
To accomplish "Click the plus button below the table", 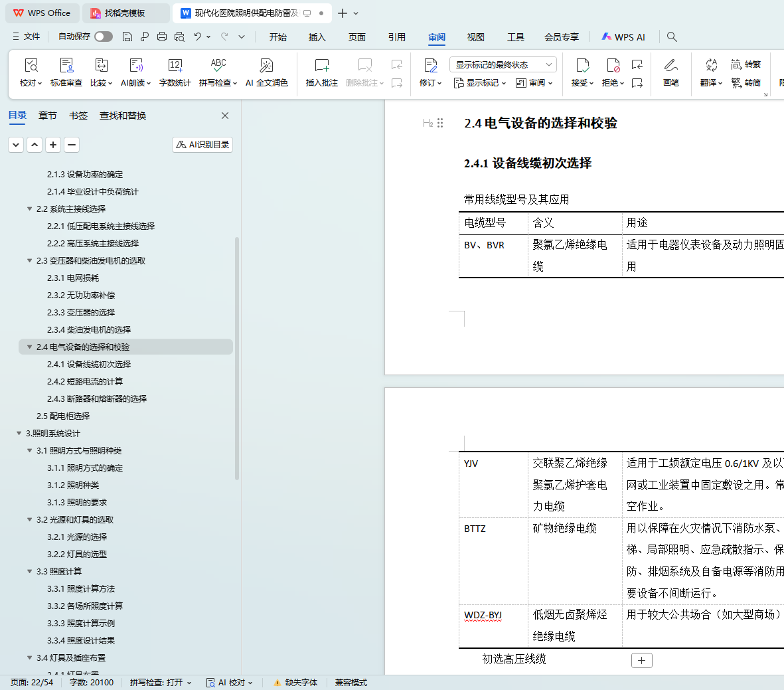I will click(641, 660).
